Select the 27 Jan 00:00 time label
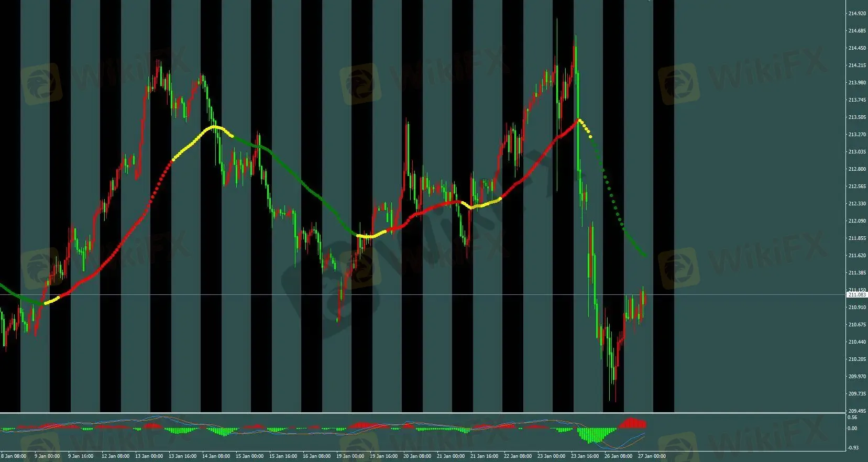Viewport: 868px width, 462px height. point(652,456)
